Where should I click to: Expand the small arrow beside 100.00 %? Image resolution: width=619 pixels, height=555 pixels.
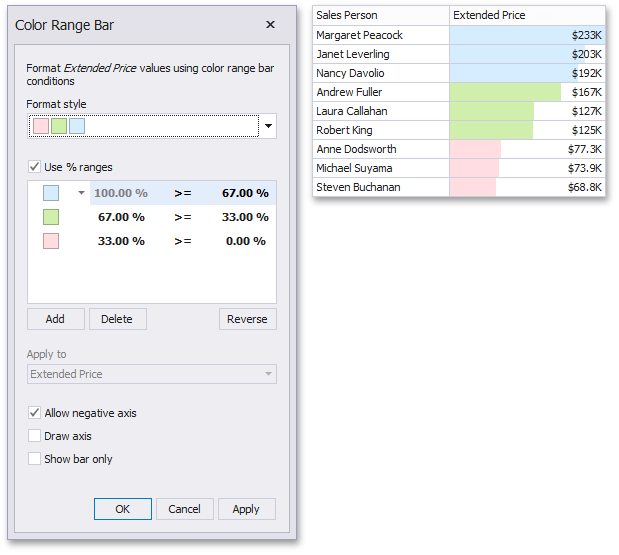(x=81, y=193)
